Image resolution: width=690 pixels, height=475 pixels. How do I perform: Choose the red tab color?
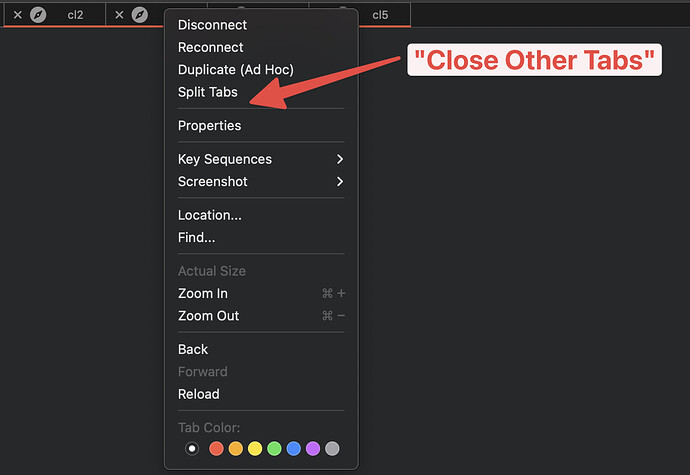216,449
